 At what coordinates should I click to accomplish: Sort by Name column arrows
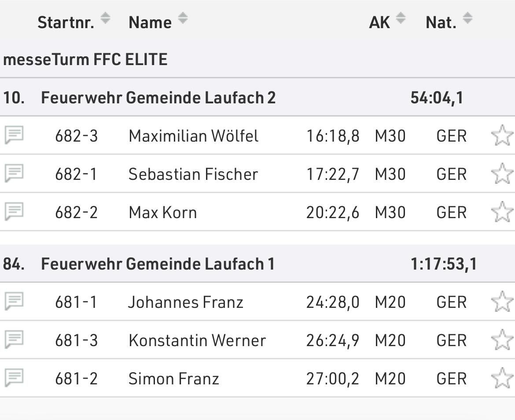[183, 18]
